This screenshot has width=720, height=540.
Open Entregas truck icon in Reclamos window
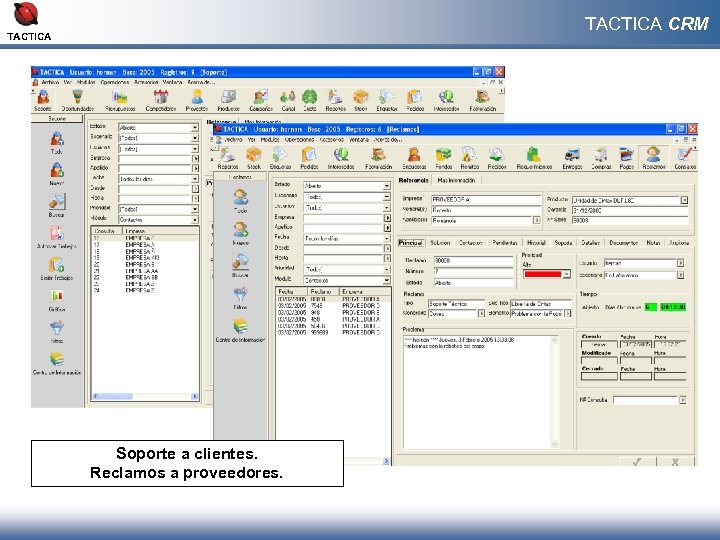pyautogui.click(x=572, y=158)
